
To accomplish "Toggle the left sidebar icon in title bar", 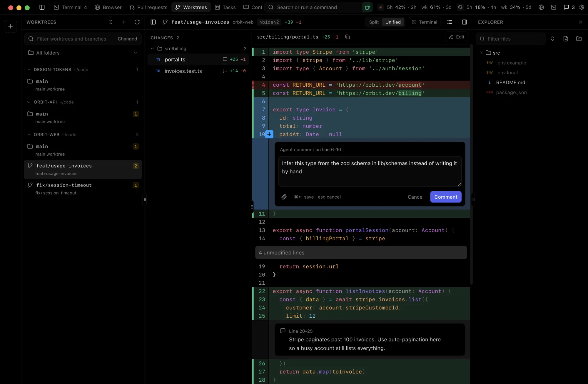I will click(x=42, y=7).
